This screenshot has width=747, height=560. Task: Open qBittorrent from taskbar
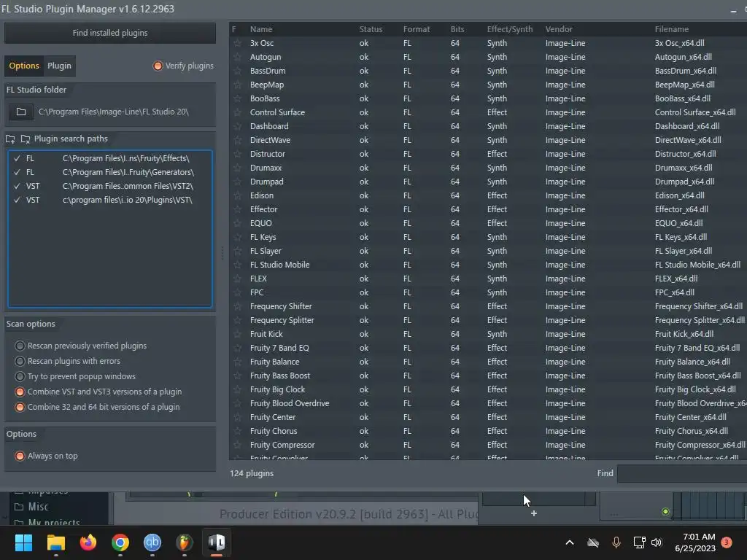click(x=152, y=542)
